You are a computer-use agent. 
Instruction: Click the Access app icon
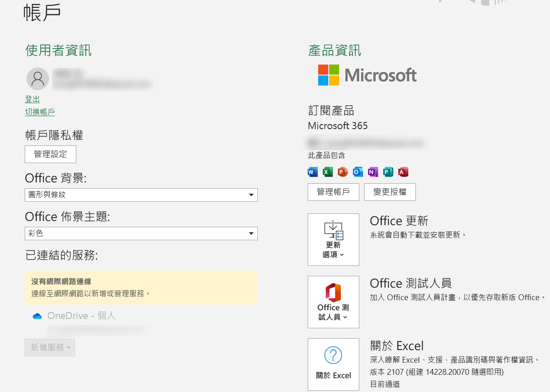(403, 172)
